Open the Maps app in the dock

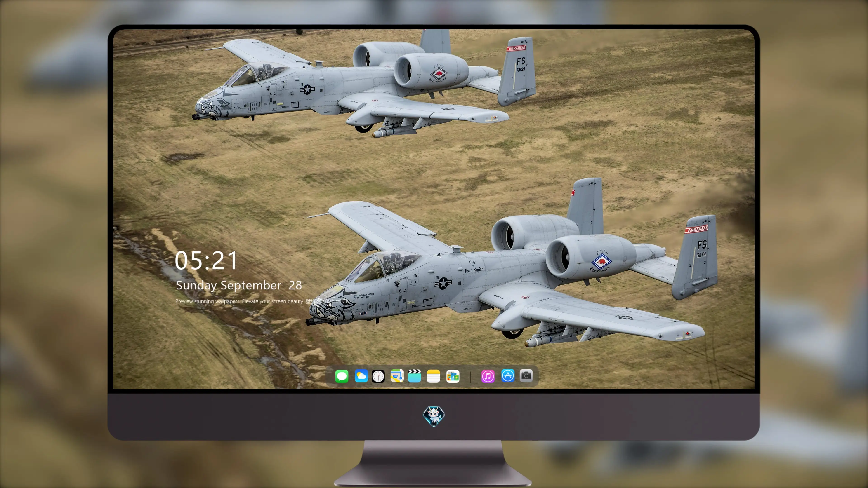tap(397, 376)
